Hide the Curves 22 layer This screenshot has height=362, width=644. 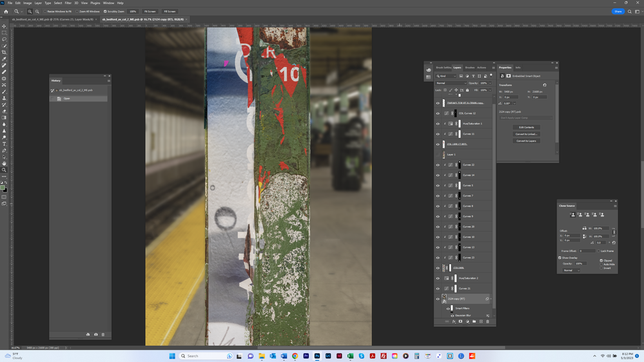click(438, 165)
